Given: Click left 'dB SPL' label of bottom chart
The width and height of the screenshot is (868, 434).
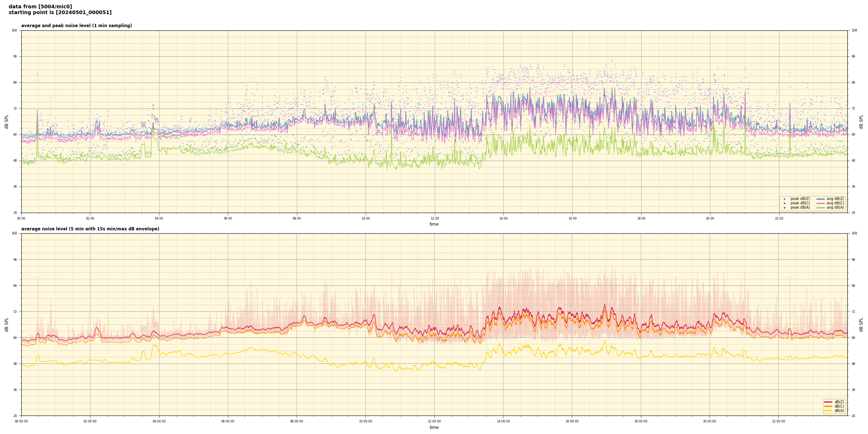Looking at the screenshot, I should coord(7,324).
